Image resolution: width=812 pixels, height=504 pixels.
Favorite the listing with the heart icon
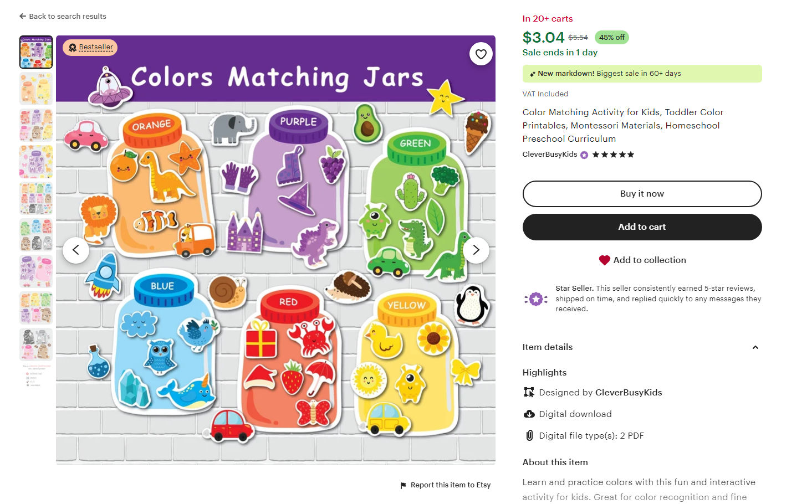click(x=481, y=54)
